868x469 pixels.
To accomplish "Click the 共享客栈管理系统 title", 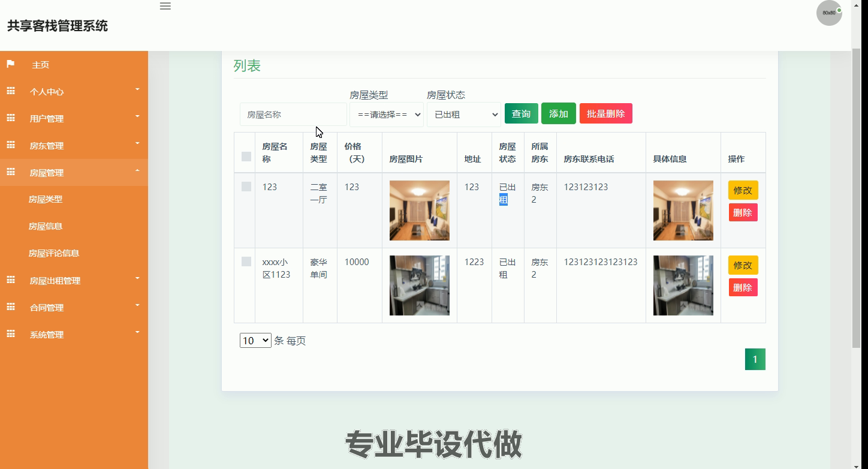I will tap(58, 26).
